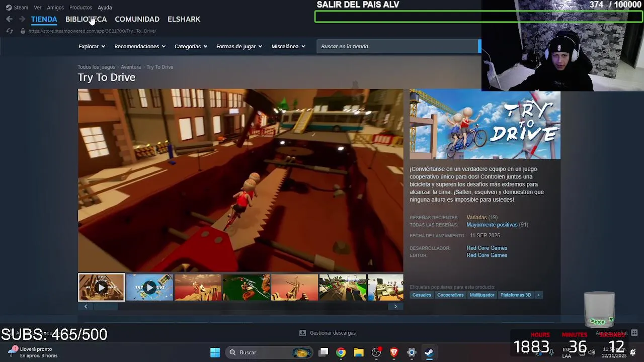Go forward with the navigation arrow

coord(22,19)
